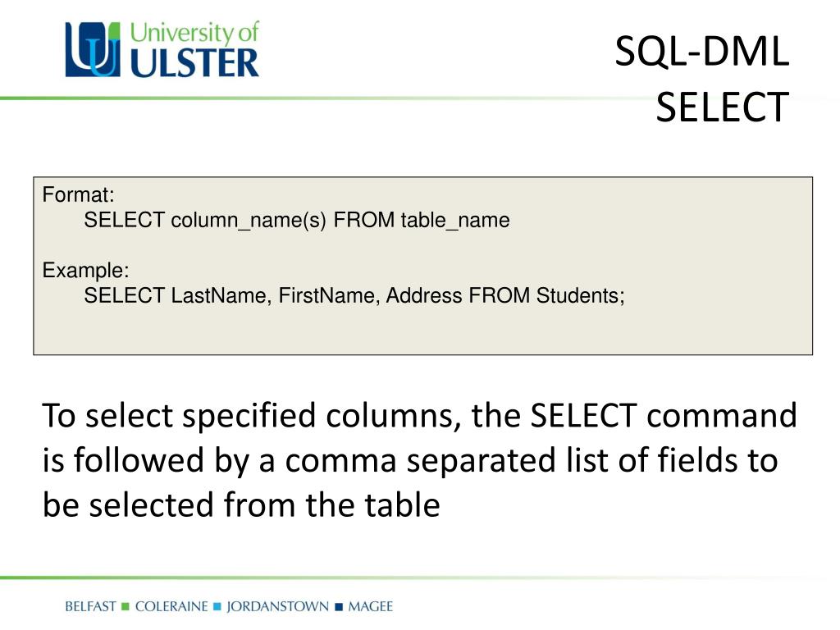Image resolution: width=840 pixels, height=630 pixels.
Task: Click the green square after BELFAST
Action: tap(126, 607)
